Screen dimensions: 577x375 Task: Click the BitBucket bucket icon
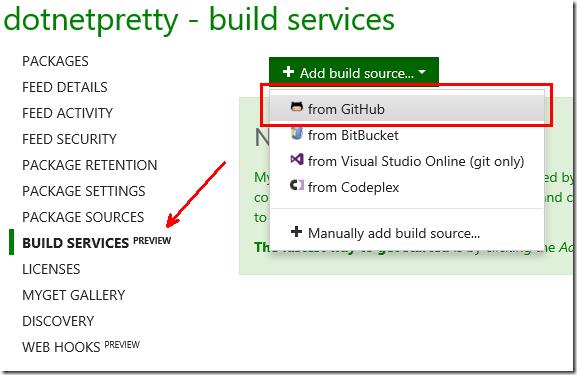point(297,133)
